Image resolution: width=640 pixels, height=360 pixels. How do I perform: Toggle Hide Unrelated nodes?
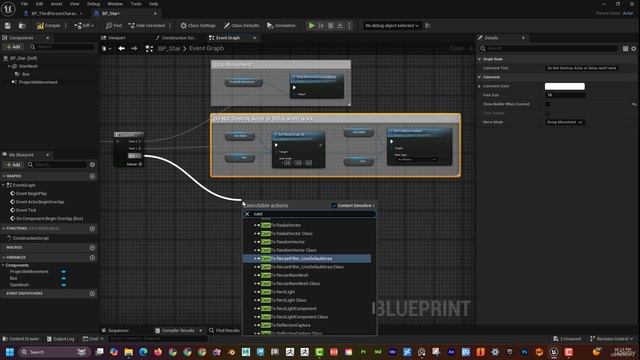[147, 26]
